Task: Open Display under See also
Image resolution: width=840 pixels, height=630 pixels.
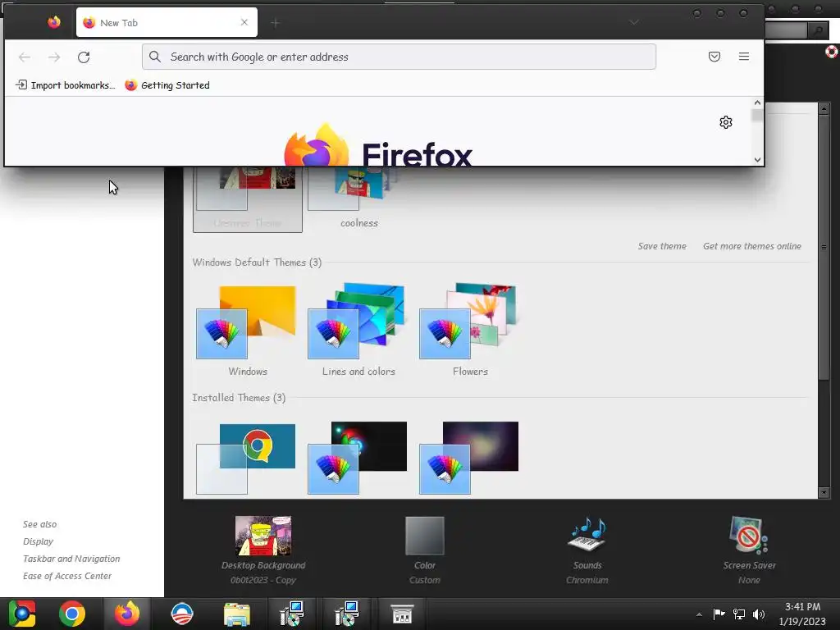Action: tap(38, 541)
